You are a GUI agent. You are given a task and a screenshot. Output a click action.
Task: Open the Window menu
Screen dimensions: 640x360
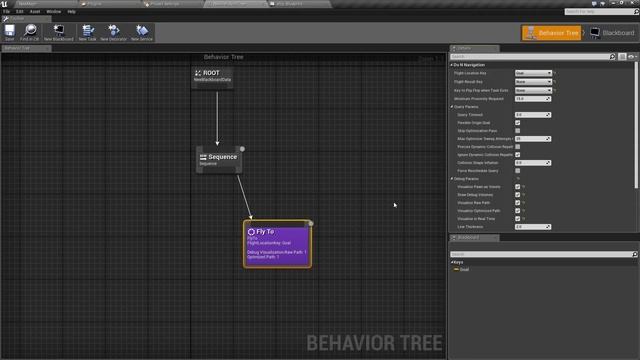[53, 11]
